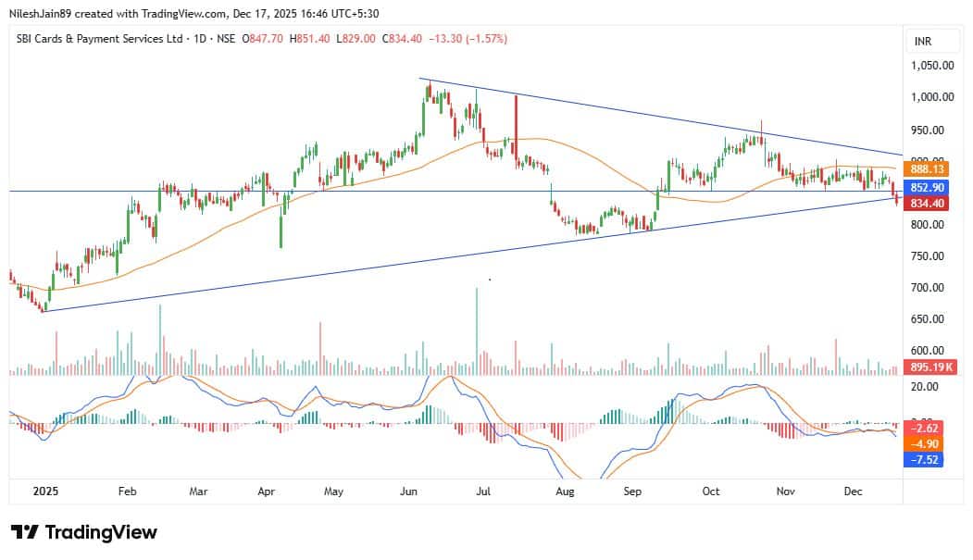973x560 pixels.
Task: Click the −4.90 MACD signal value label
Action: click(x=924, y=444)
